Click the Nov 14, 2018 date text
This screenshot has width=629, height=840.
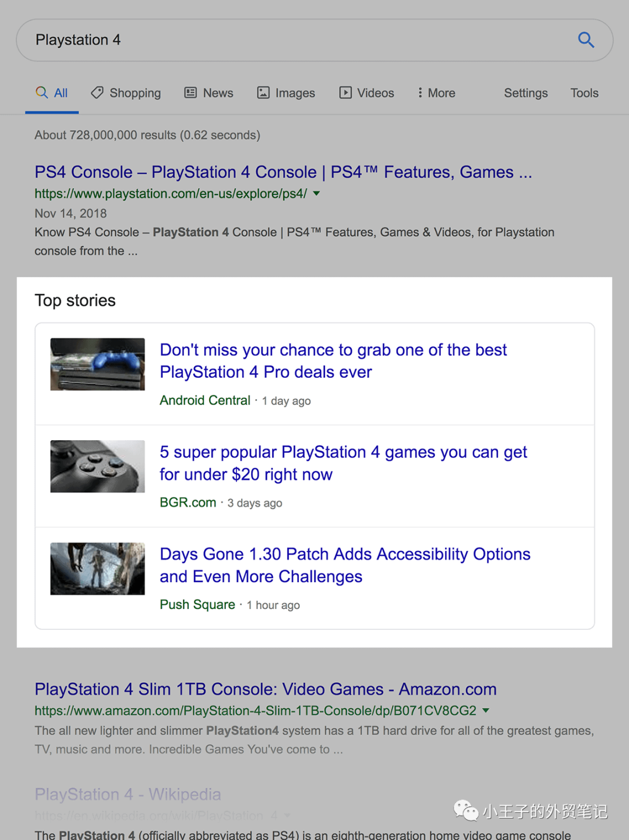(x=70, y=214)
